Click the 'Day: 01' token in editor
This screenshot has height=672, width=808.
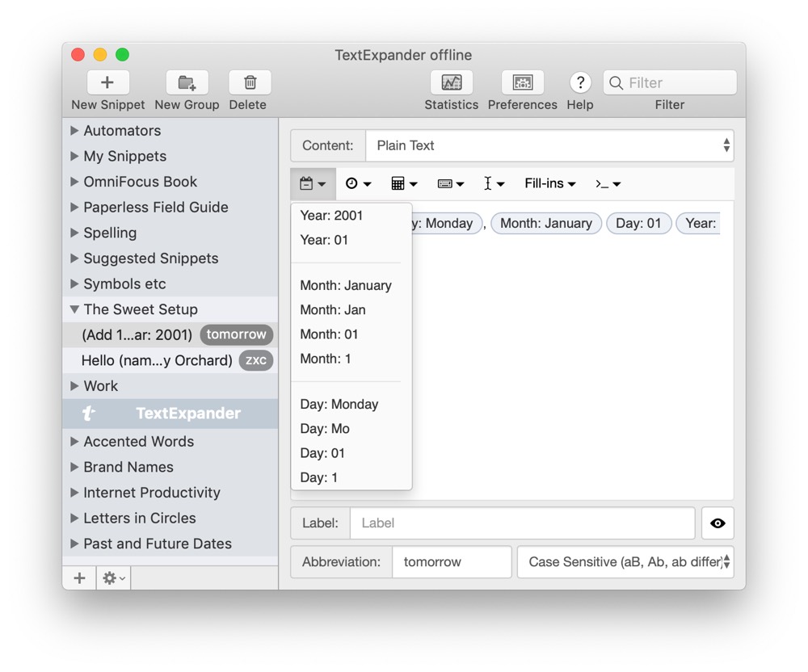[x=638, y=224]
